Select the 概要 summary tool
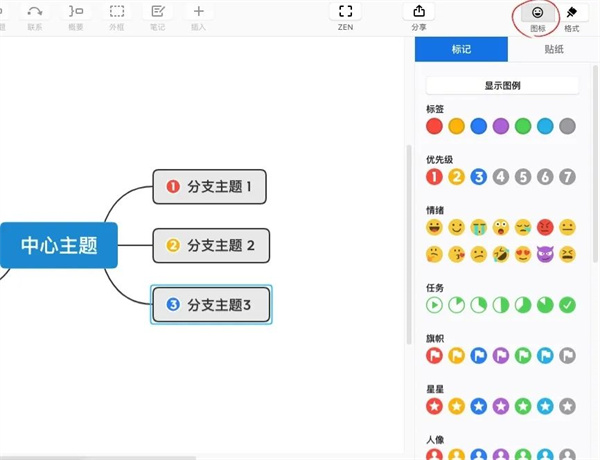The width and height of the screenshot is (600, 460). tap(76, 15)
